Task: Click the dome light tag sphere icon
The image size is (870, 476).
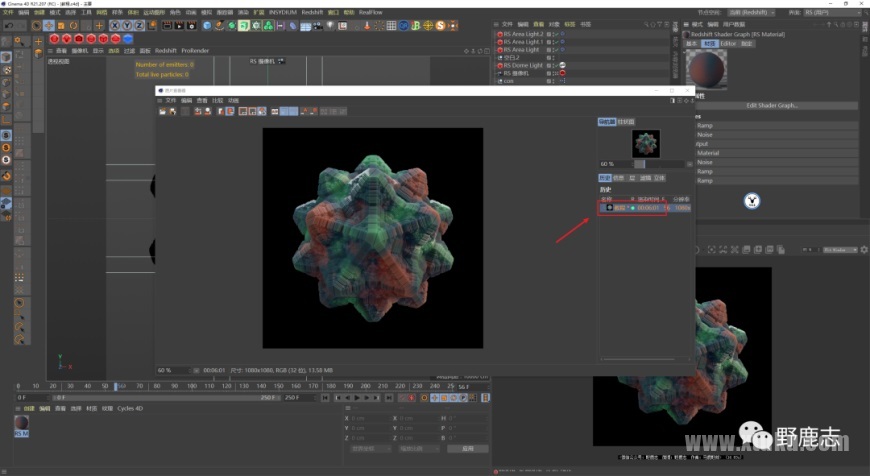Action: tap(563, 65)
